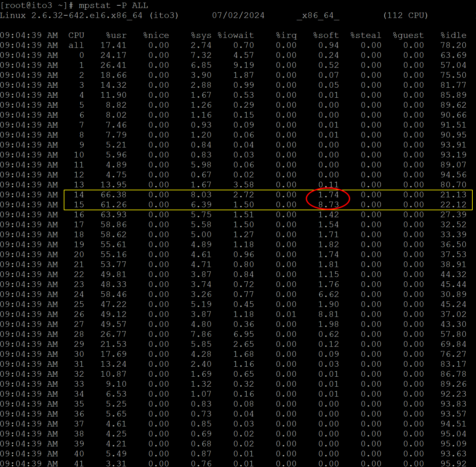This screenshot has height=467, width=476.
Task: Click the %usr value '17.41'
Action: (x=114, y=45)
